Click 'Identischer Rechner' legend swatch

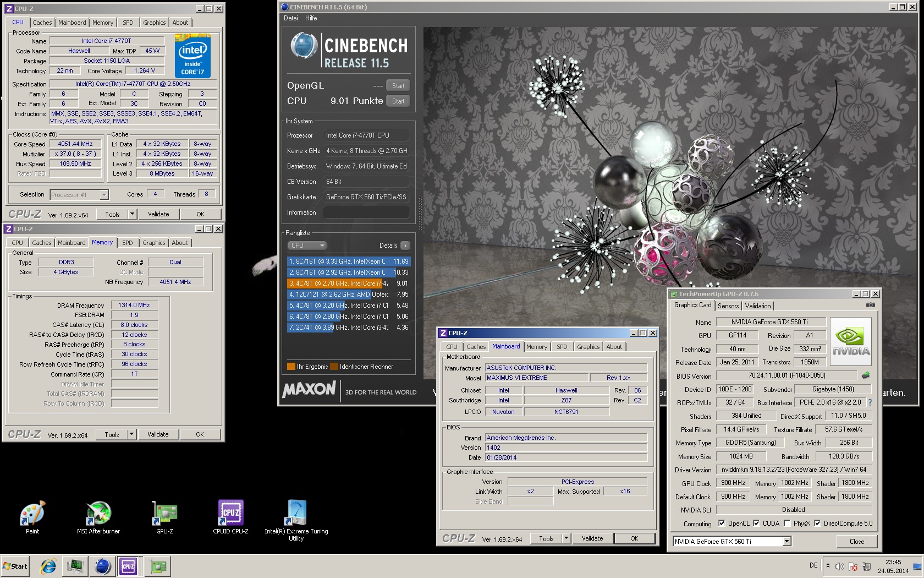click(x=334, y=367)
